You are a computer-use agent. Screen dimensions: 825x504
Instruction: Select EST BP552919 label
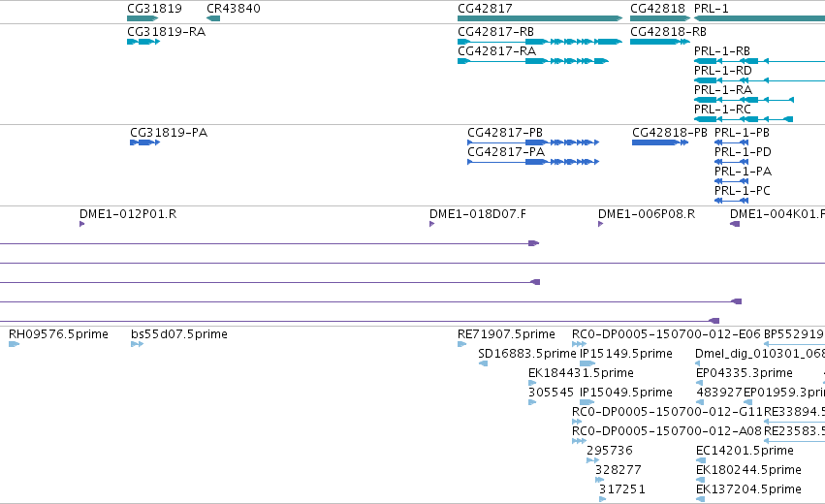794,334
